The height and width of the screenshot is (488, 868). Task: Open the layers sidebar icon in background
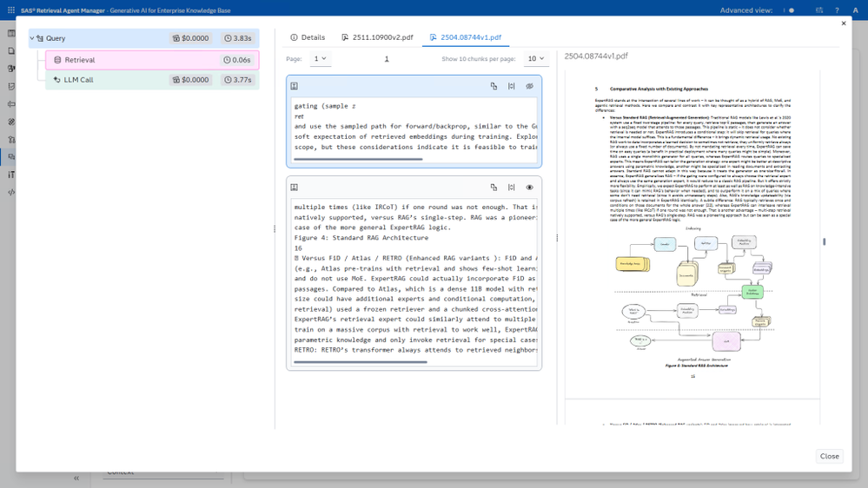(x=11, y=122)
